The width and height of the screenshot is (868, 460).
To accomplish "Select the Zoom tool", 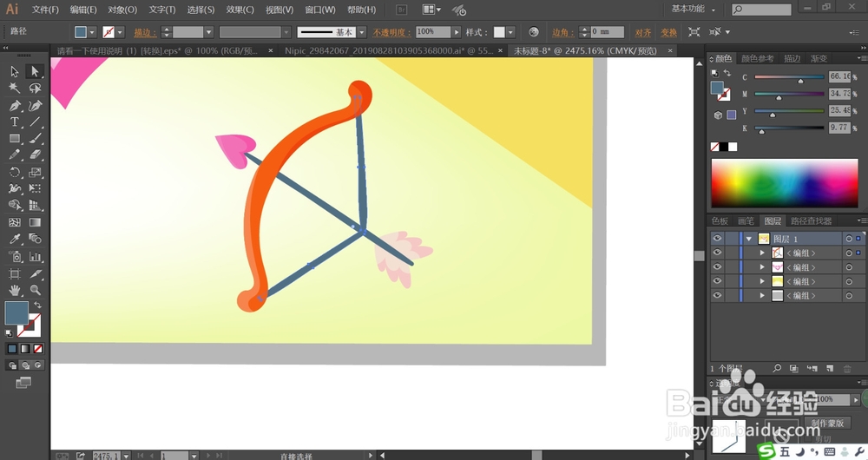I will [35, 290].
